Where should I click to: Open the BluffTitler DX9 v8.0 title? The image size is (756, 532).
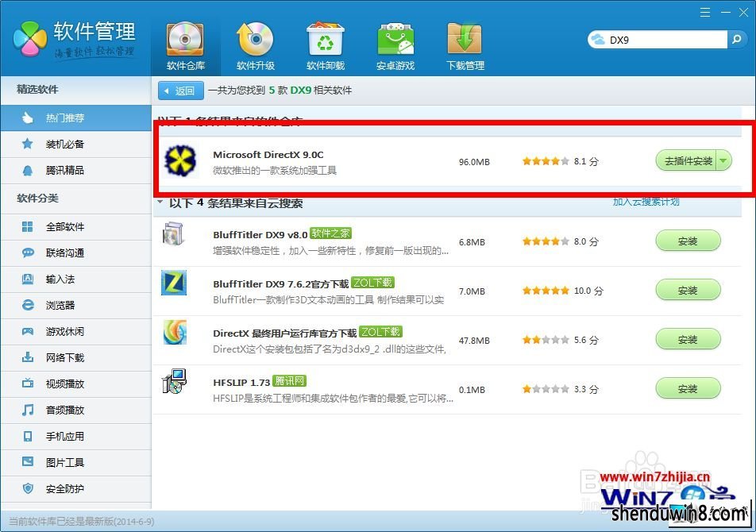point(260,235)
